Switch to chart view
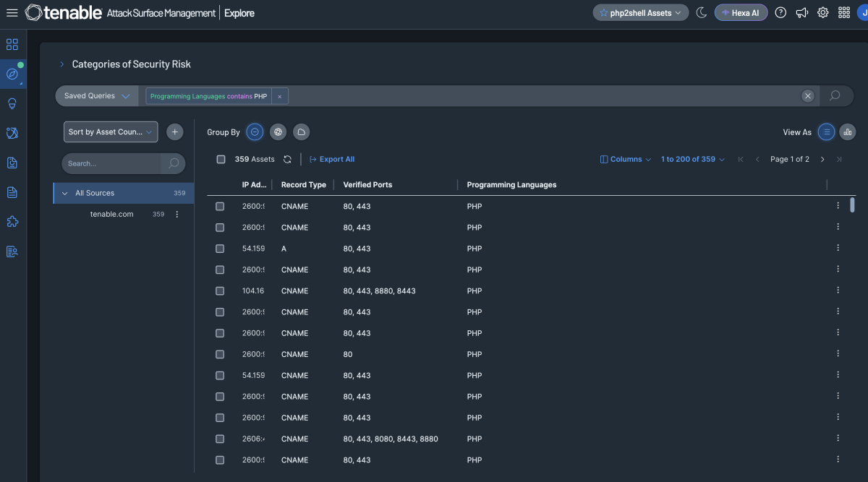Viewport: 868px width, 482px height. (848, 132)
